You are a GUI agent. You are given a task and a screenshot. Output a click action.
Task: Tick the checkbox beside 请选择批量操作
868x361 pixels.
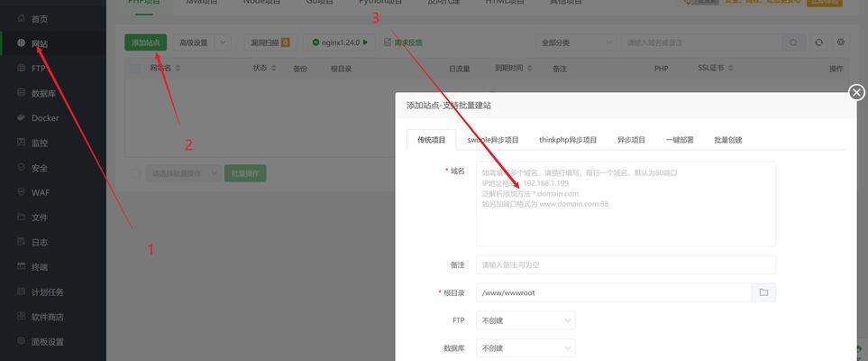(x=135, y=173)
